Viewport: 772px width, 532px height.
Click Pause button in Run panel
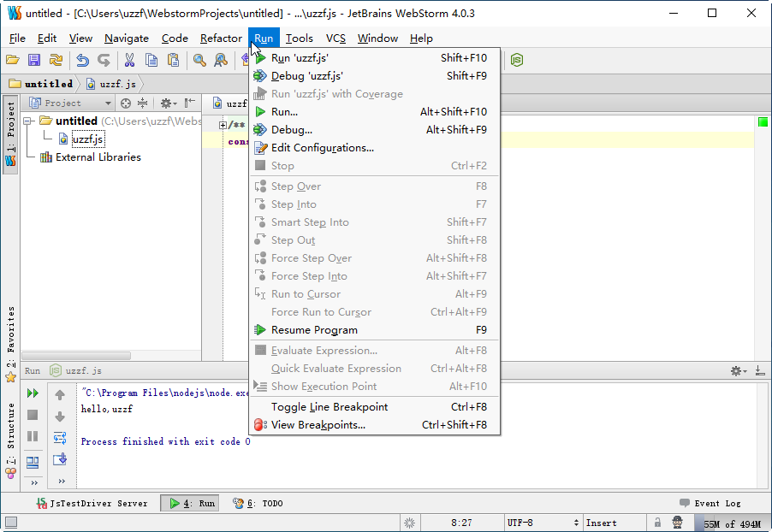(33, 436)
